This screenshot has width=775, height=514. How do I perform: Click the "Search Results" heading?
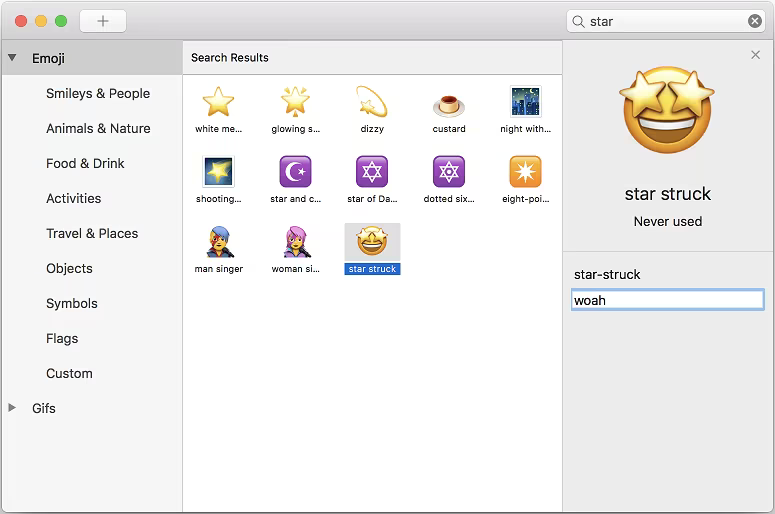click(x=230, y=58)
